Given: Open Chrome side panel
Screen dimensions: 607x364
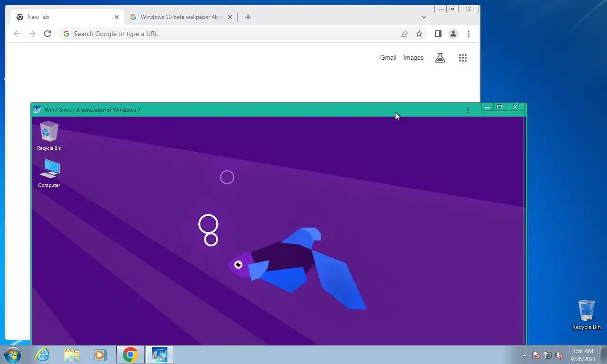Looking at the screenshot, I should 438,34.
